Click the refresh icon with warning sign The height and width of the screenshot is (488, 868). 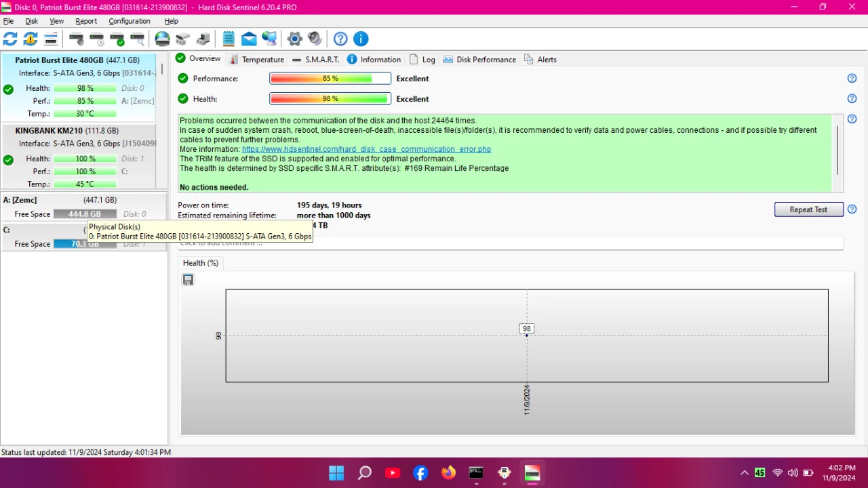[31, 39]
